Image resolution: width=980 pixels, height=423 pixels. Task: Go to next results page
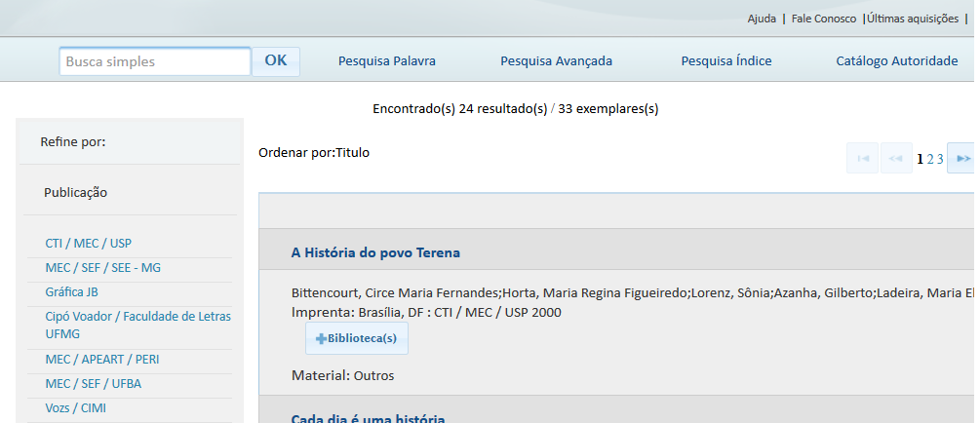961,158
